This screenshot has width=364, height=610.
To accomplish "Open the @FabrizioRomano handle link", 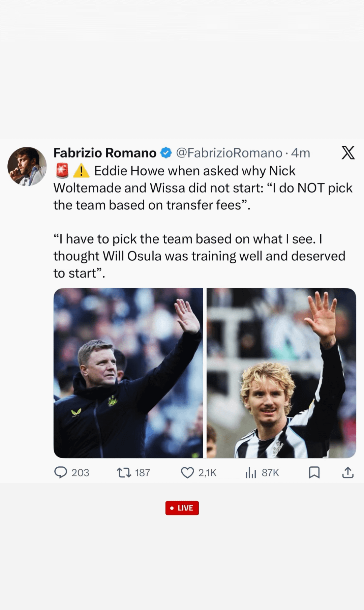I will click(229, 153).
